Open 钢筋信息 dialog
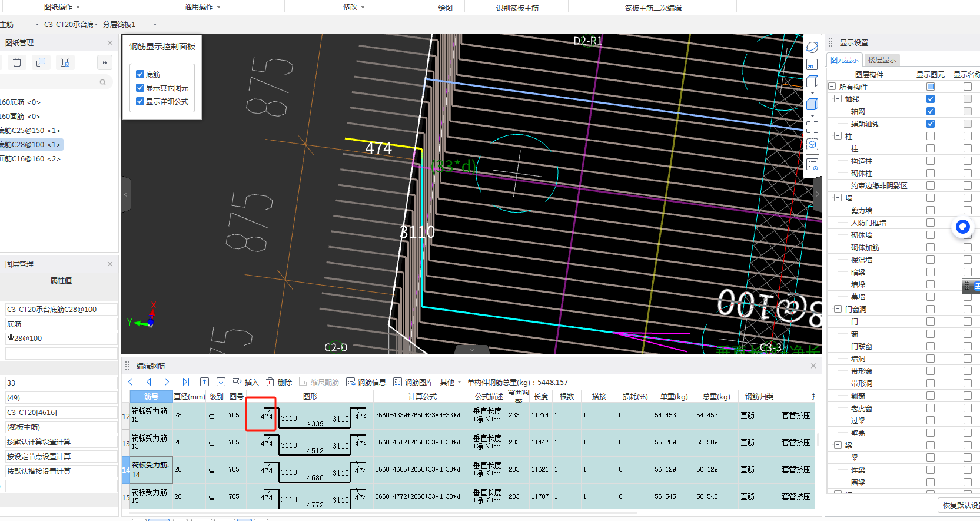The width and height of the screenshot is (980, 521). [366, 382]
